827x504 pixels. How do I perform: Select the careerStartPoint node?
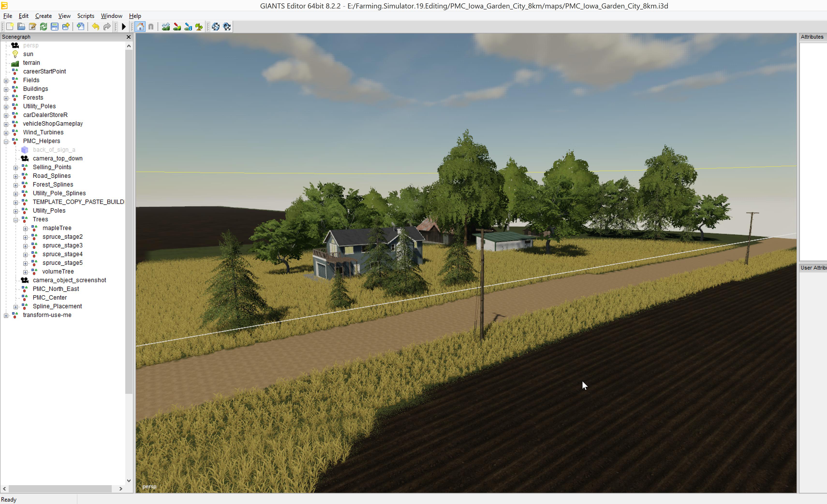click(45, 72)
